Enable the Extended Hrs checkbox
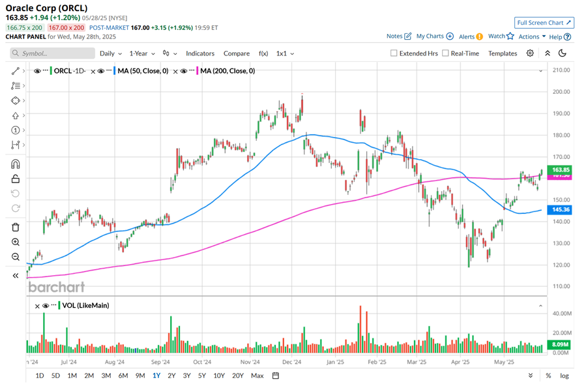This screenshot has width=588, height=384. (x=394, y=53)
